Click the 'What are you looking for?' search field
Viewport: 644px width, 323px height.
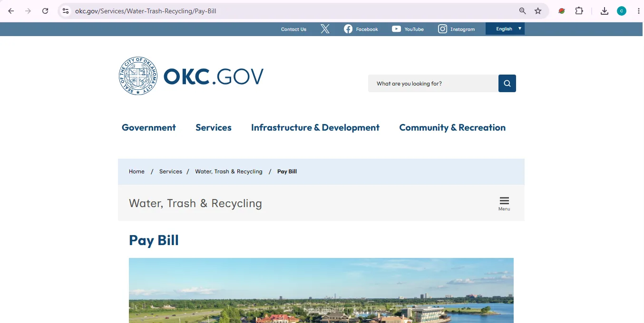[433, 84]
